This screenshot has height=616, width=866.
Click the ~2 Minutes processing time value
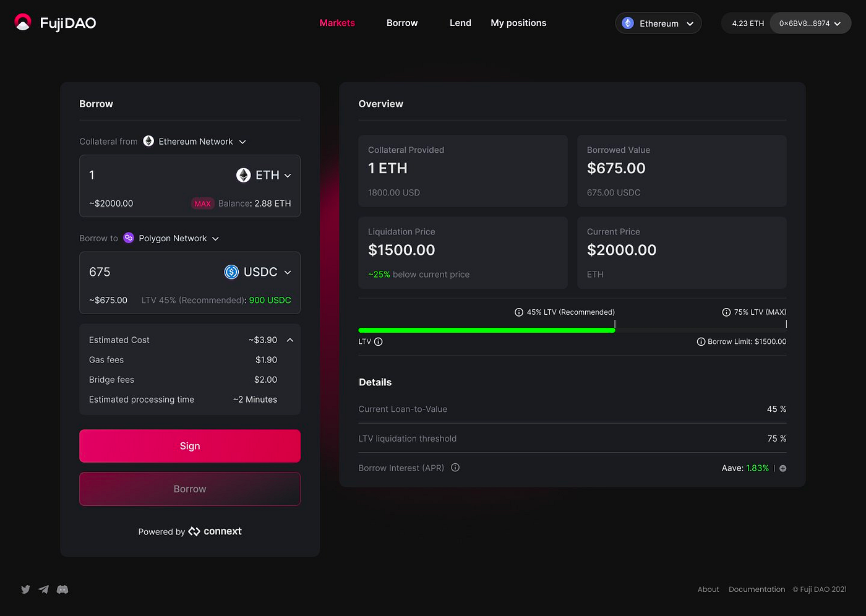coord(255,400)
